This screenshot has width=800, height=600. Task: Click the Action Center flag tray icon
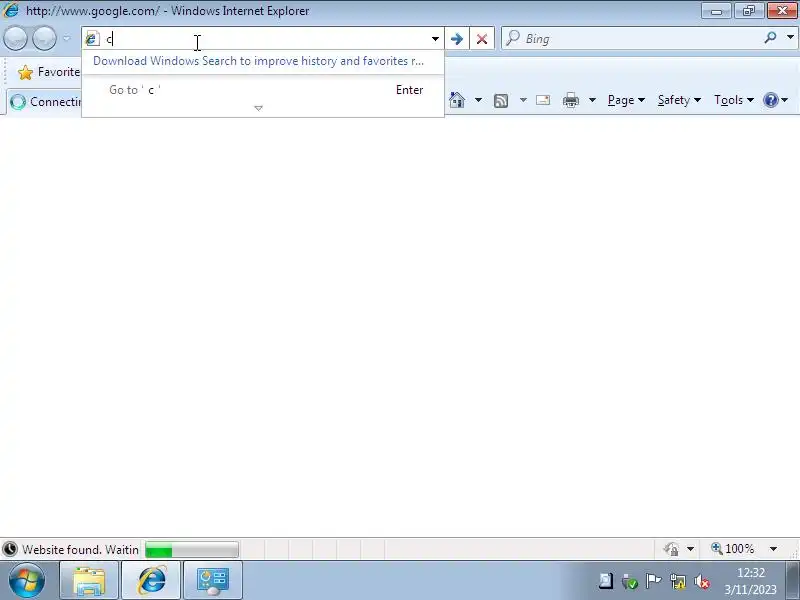653,581
